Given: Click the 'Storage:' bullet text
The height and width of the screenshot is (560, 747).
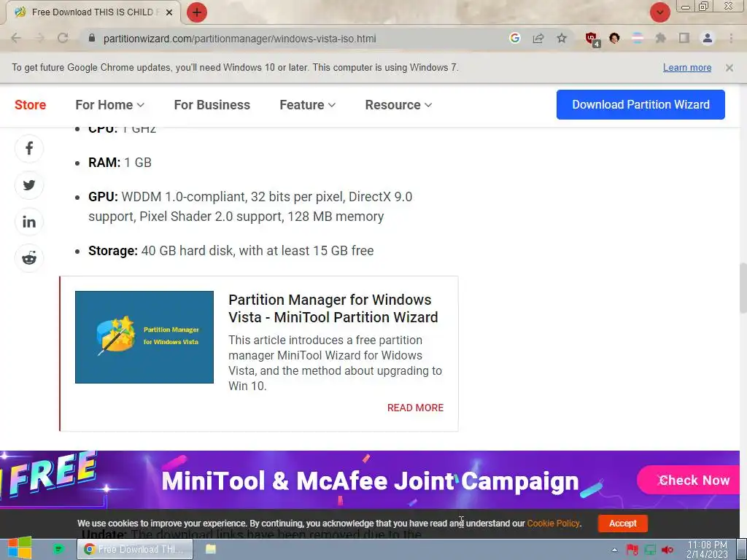Looking at the screenshot, I should pyautogui.click(x=231, y=251).
